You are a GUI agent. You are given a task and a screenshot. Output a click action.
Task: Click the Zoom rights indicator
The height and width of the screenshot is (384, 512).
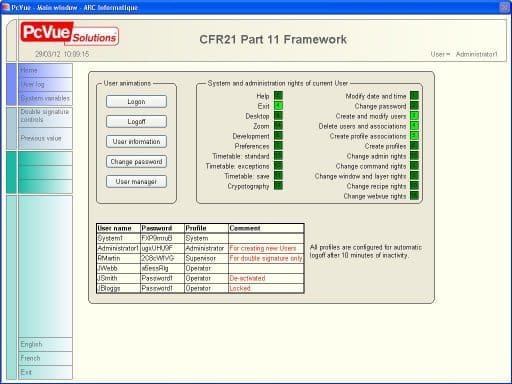[x=278, y=126]
